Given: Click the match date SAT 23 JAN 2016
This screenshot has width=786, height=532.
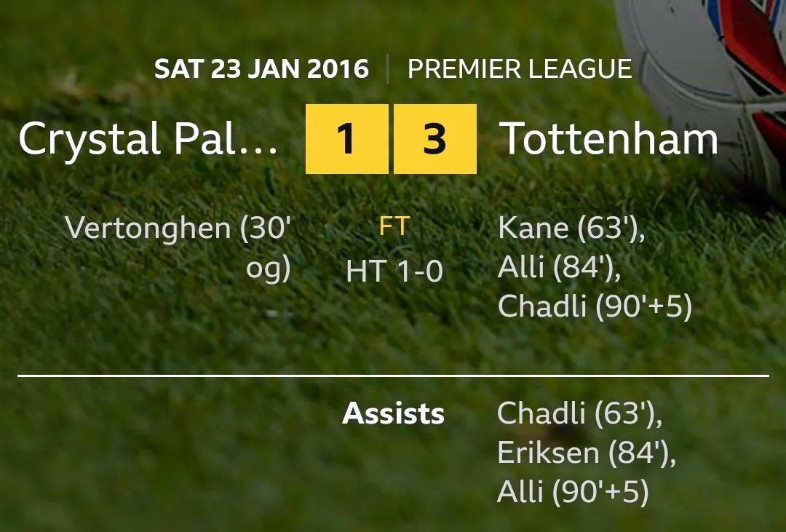Looking at the screenshot, I should click(x=261, y=69).
